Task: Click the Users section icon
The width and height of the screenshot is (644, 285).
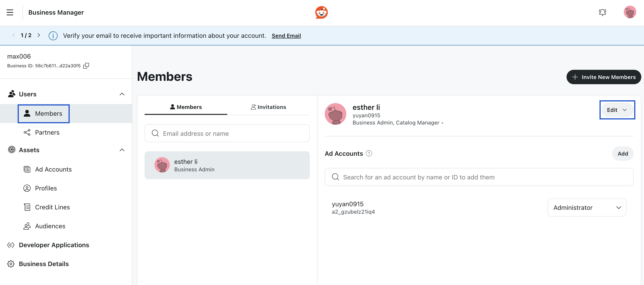Action: tap(11, 94)
